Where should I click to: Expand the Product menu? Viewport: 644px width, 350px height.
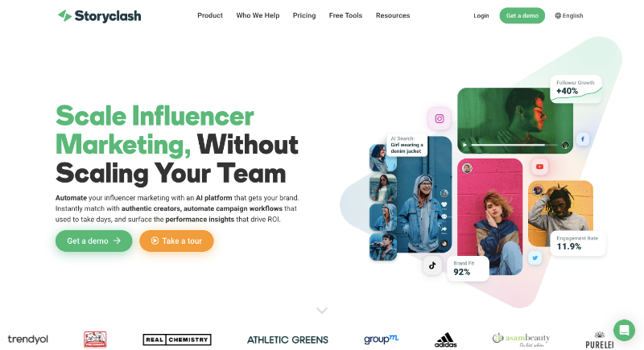pos(210,15)
